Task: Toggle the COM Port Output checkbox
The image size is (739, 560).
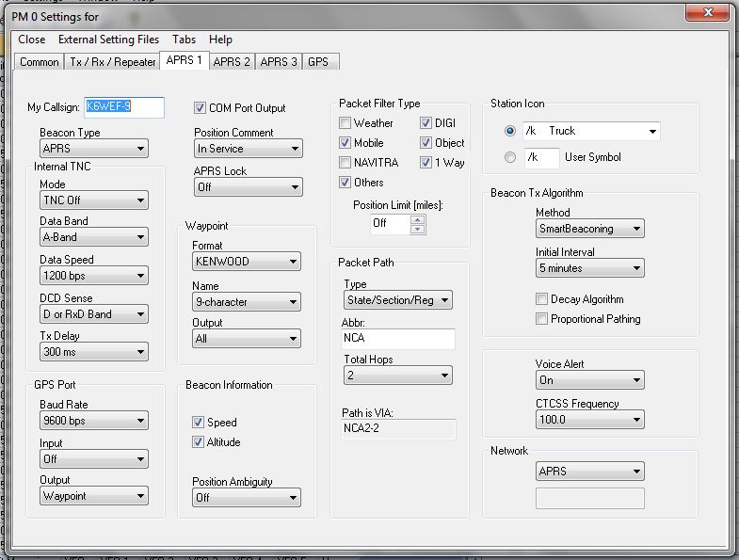Action: [x=201, y=108]
